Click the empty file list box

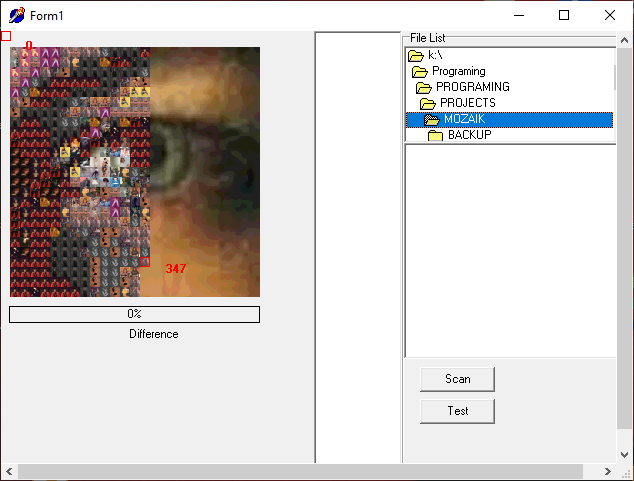(510, 251)
